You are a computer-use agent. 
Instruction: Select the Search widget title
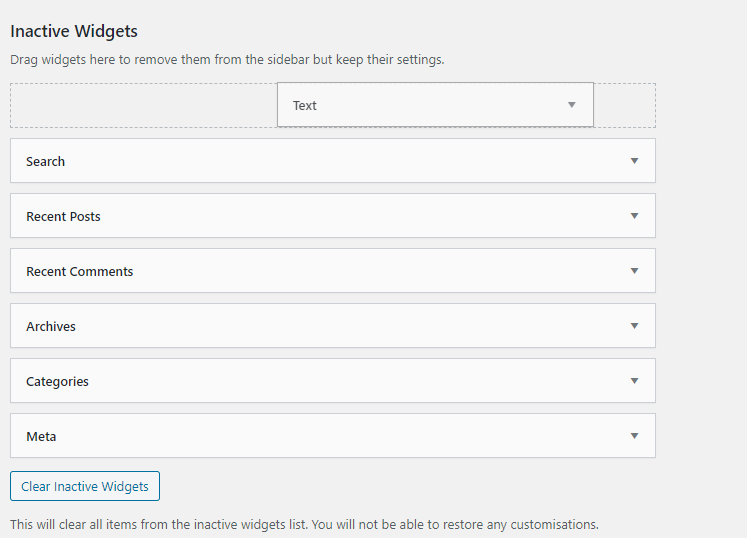[45, 162]
